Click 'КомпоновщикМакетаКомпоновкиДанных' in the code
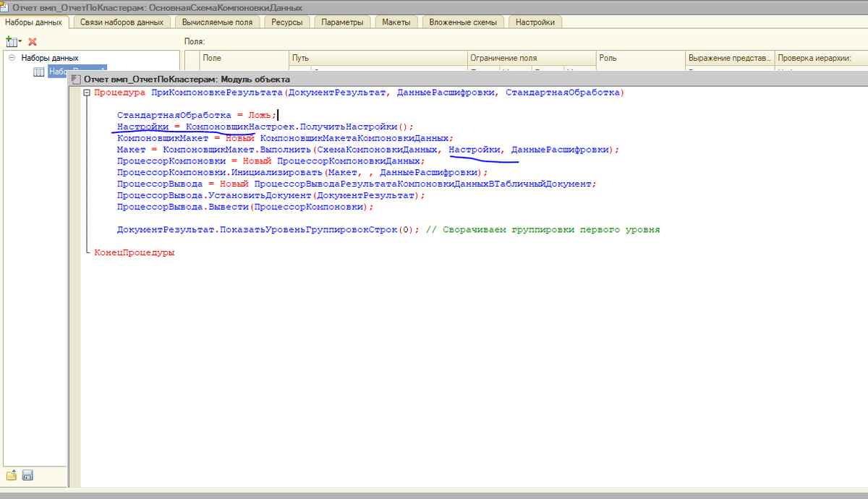 pos(354,138)
